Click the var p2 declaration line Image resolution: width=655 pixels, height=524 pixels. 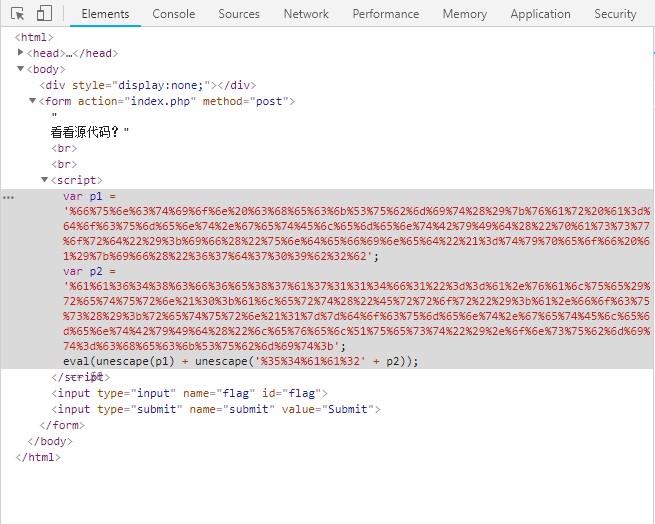[x=89, y=272]
